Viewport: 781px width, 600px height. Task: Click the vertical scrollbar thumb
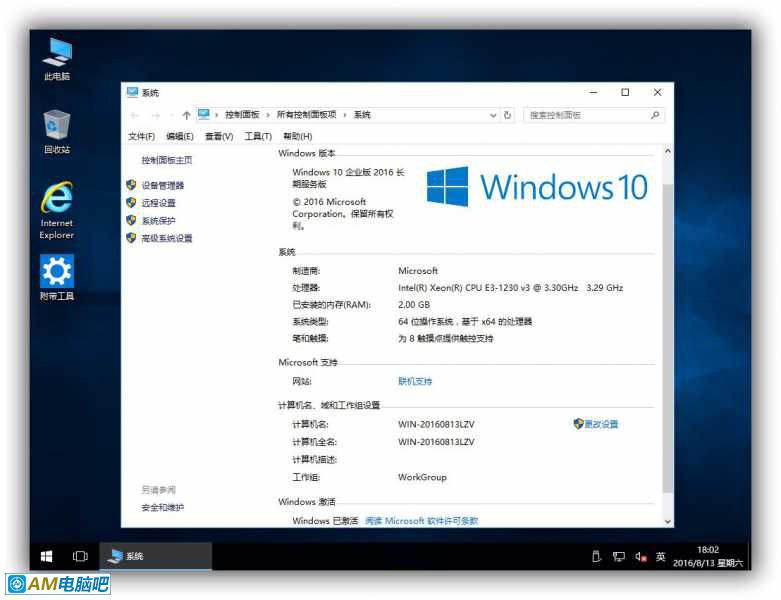(667, 339)
